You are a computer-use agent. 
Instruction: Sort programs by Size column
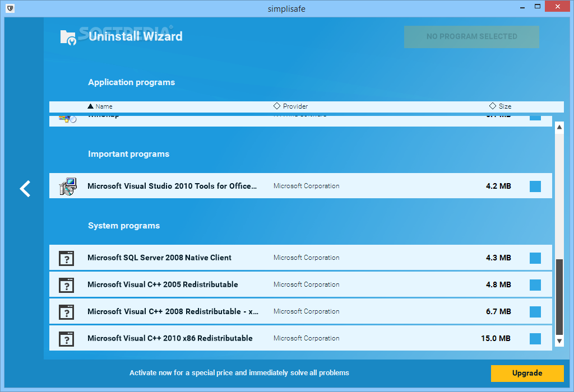500,106
